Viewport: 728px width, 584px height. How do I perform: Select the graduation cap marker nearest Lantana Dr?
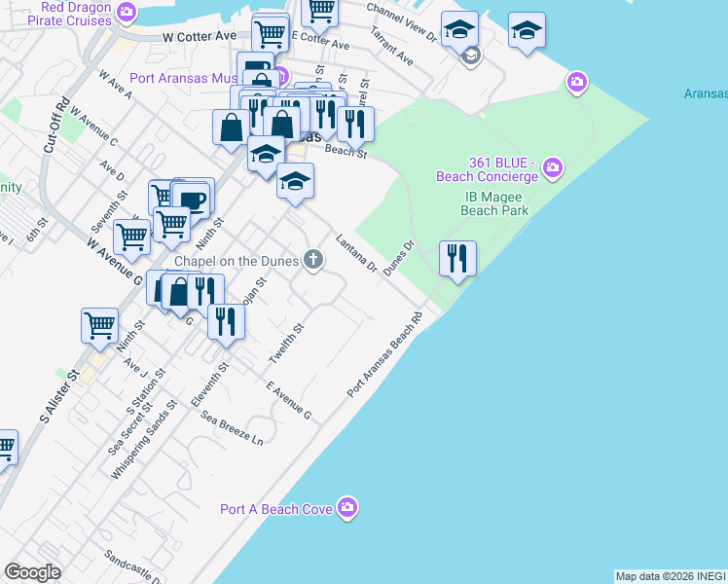point(295,181)
